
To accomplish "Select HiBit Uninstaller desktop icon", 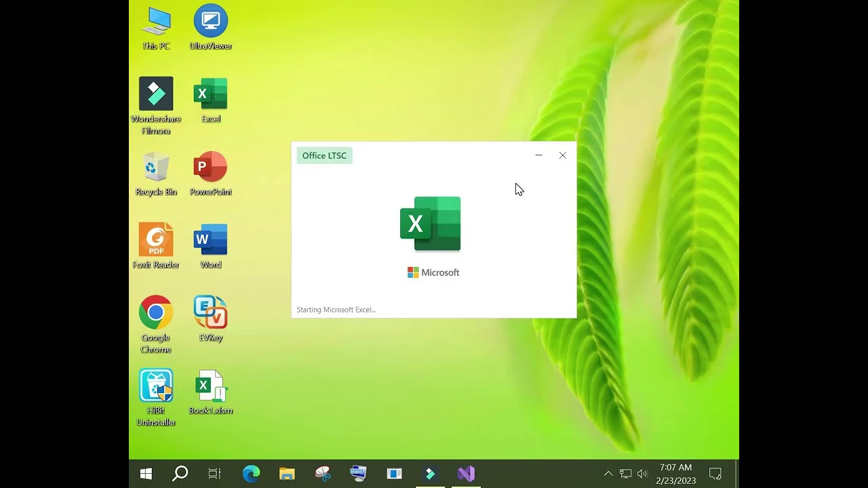I will (156, 397).
